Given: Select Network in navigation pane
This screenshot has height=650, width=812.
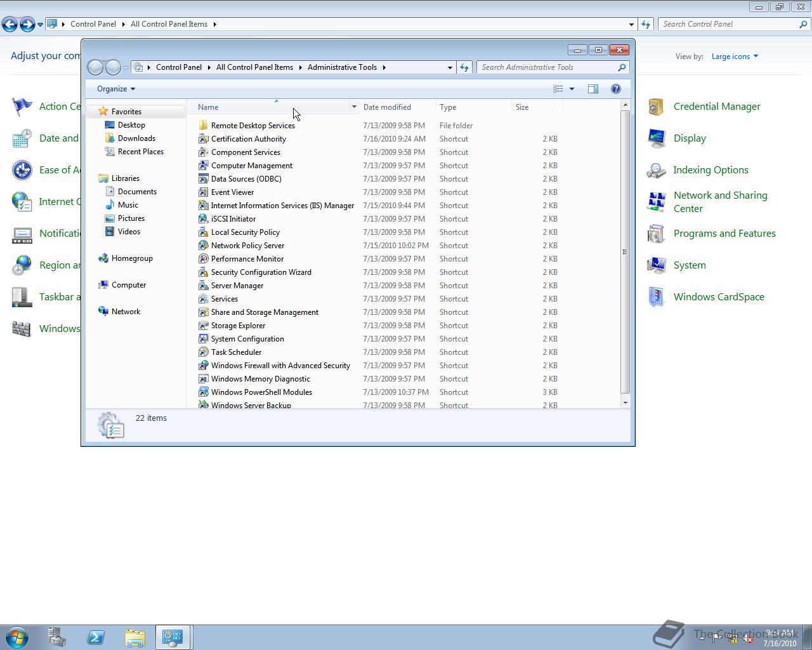Looking at the screenshot, I should pos(126,312).
